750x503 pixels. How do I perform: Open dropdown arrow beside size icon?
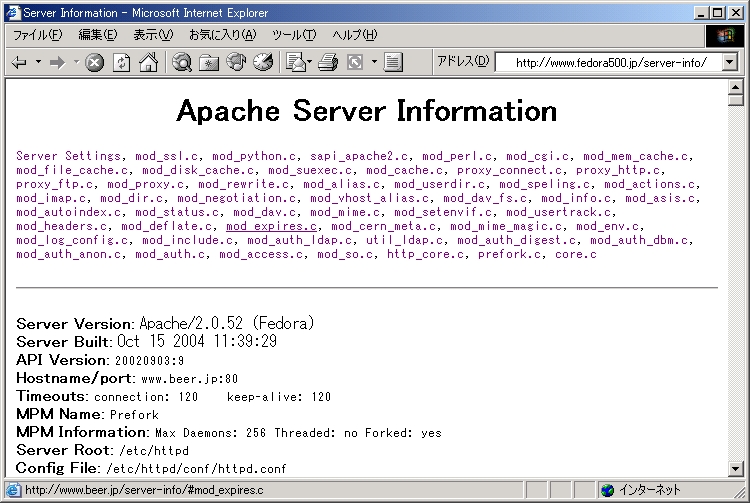(x=374, y=62)
